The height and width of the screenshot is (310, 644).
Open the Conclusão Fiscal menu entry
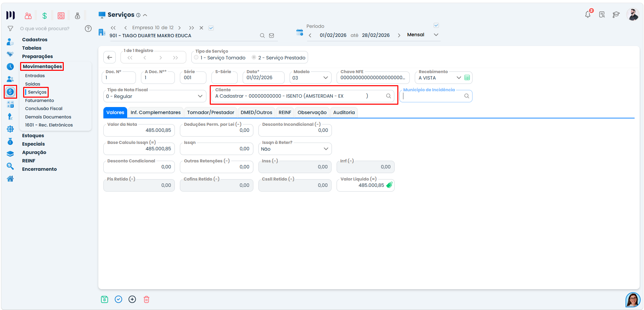click(44, 109)
